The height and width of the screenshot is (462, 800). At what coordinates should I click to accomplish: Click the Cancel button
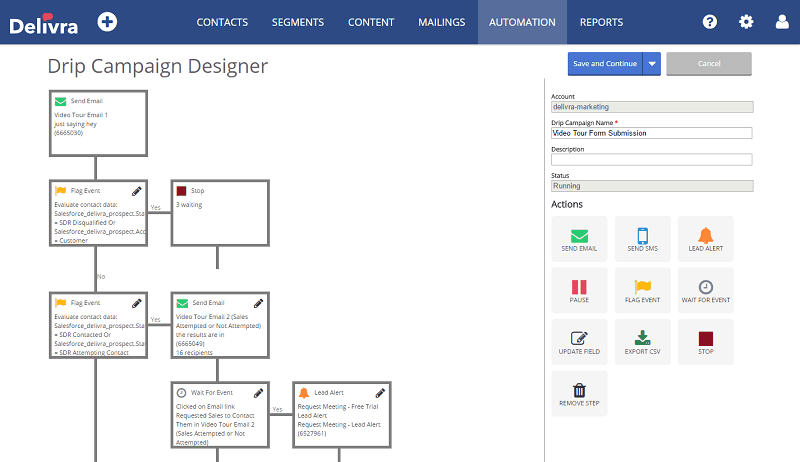[709, 64]
